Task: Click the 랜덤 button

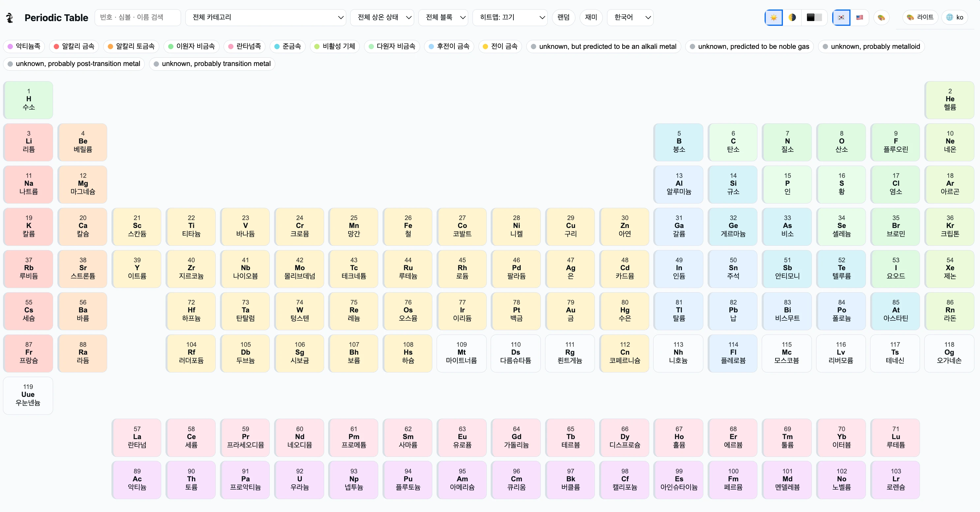Action: (563, 17)
